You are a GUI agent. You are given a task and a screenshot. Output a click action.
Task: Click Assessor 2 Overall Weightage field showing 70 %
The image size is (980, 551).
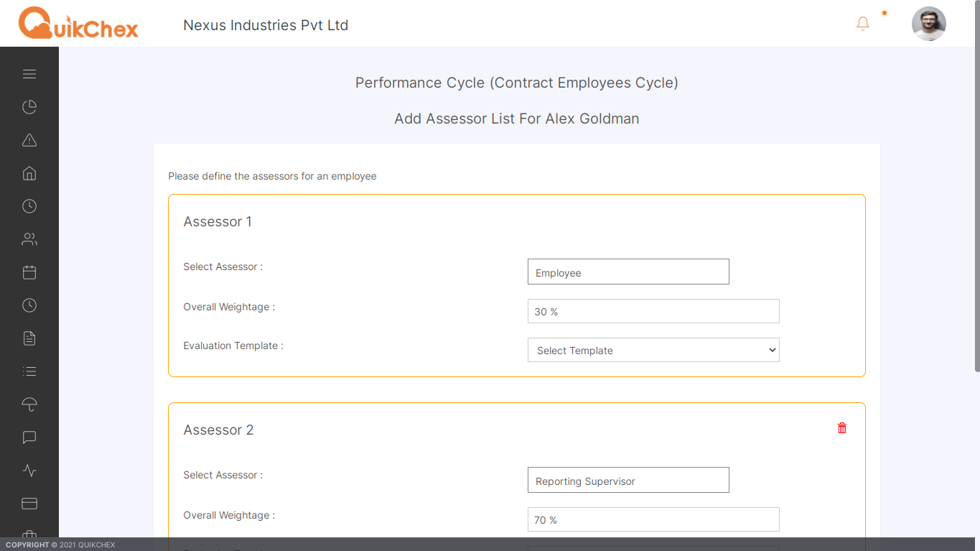pos(653,519)
